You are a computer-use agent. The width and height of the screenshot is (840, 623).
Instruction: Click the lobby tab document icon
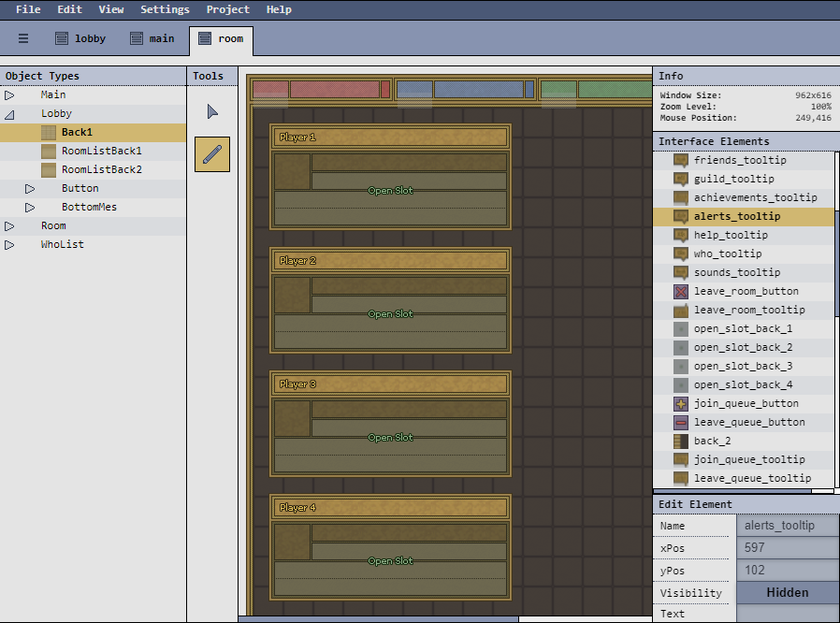[x=62, y=38]
